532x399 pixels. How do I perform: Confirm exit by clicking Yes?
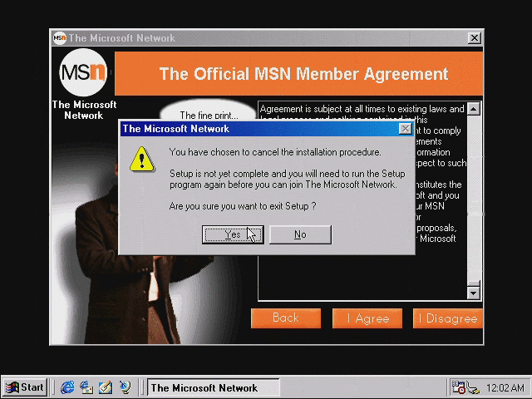pos(233,234)
